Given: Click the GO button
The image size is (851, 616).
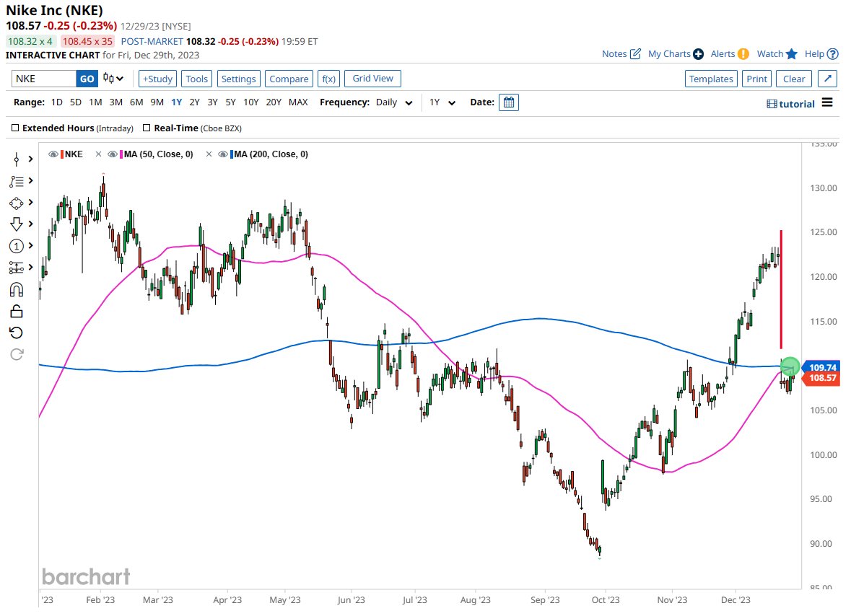Looking at the screenshot, I should (87, 79).
